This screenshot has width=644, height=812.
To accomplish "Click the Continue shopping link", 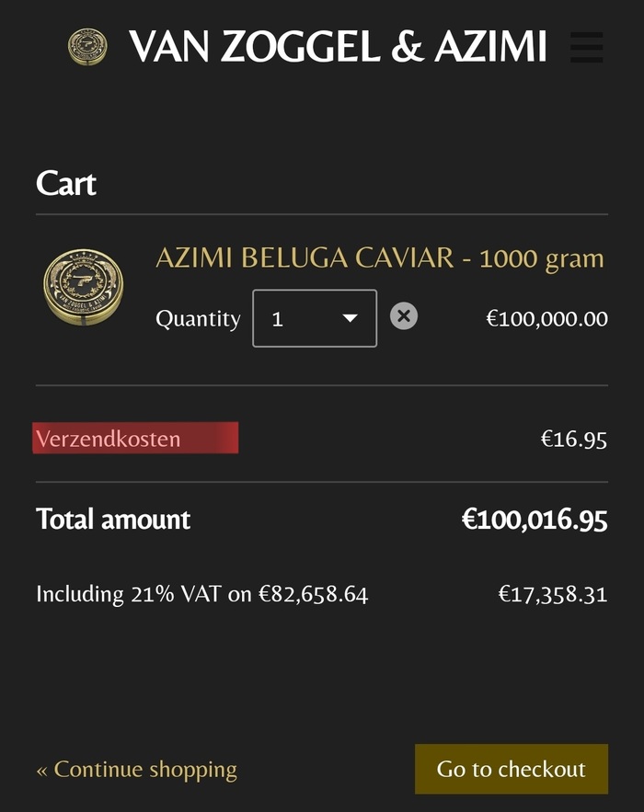I will (x=136, y=769).
